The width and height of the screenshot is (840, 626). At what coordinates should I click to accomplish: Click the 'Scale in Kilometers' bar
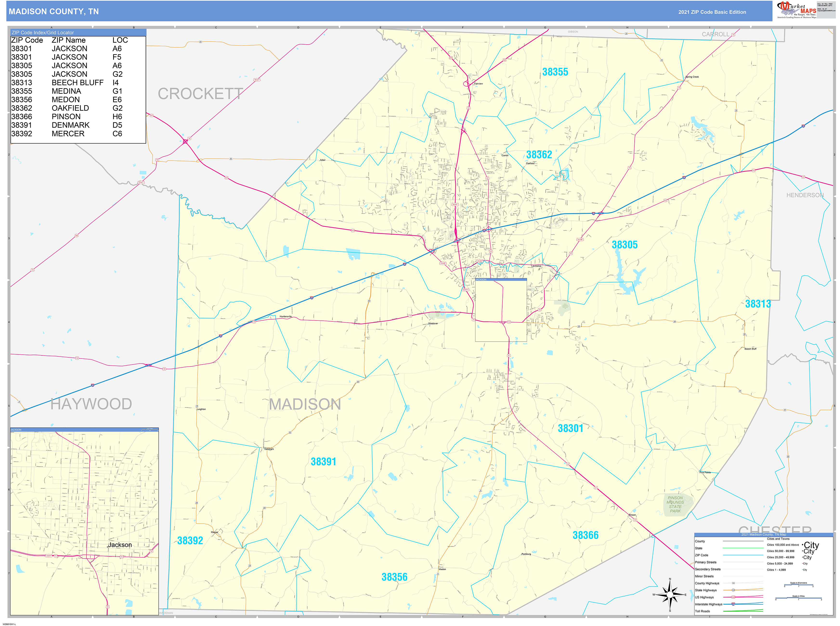tap(798, 585)
